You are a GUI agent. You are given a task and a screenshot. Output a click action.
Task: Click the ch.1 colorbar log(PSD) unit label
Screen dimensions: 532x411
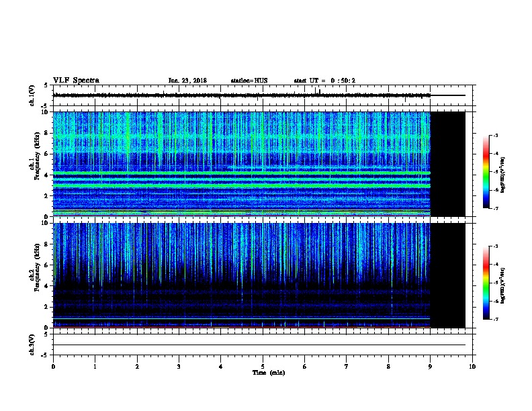tap(502, 175)
